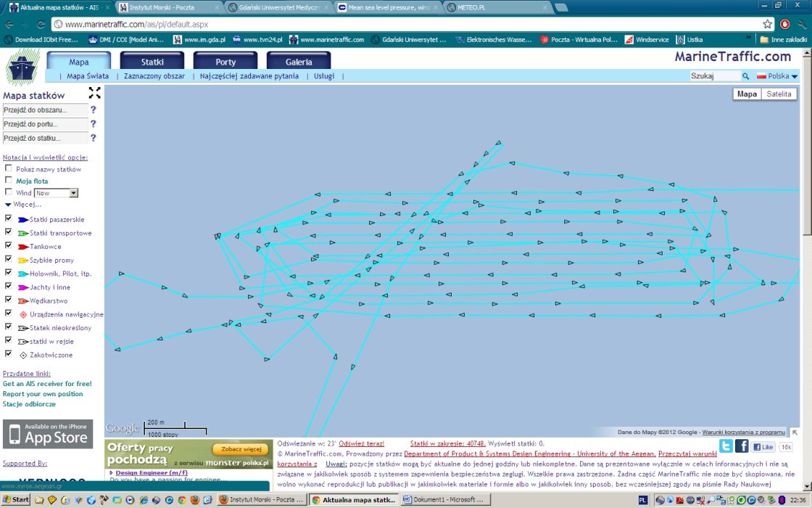Switch map to Satelita view
812x508 pixels.
(779, 94)
